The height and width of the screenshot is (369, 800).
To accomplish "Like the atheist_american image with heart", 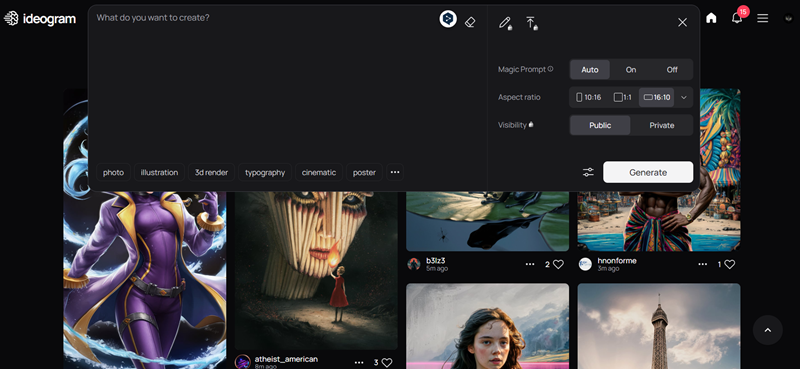I will click(387, 362).
